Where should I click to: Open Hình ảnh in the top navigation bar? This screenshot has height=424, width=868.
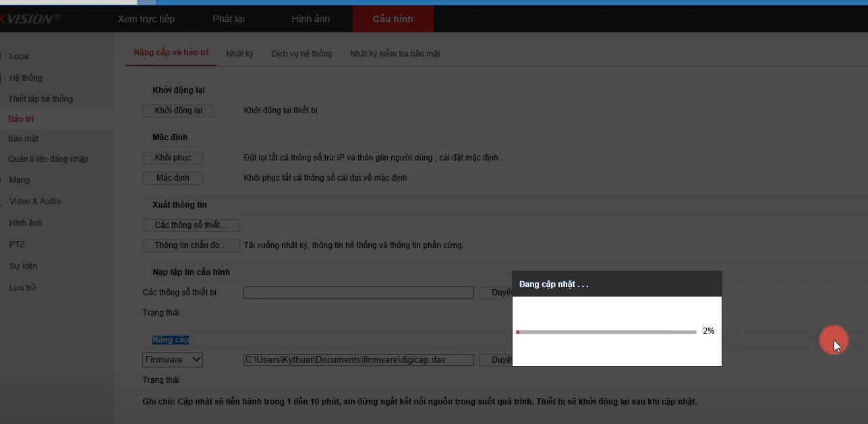pos(310,19)
